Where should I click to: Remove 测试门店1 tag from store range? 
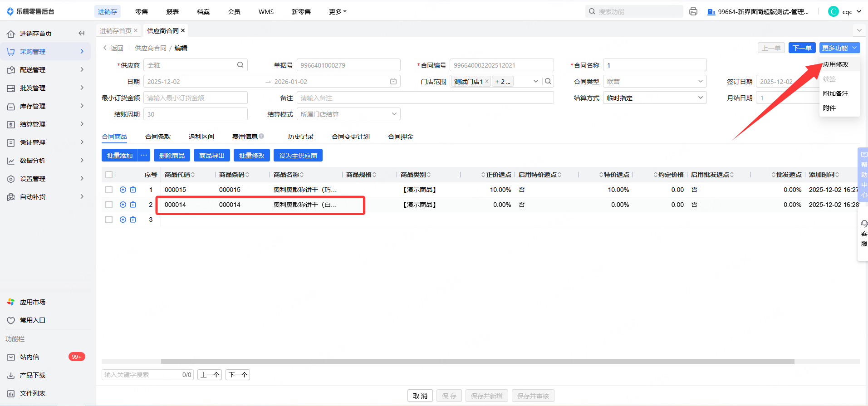(487, 81)
